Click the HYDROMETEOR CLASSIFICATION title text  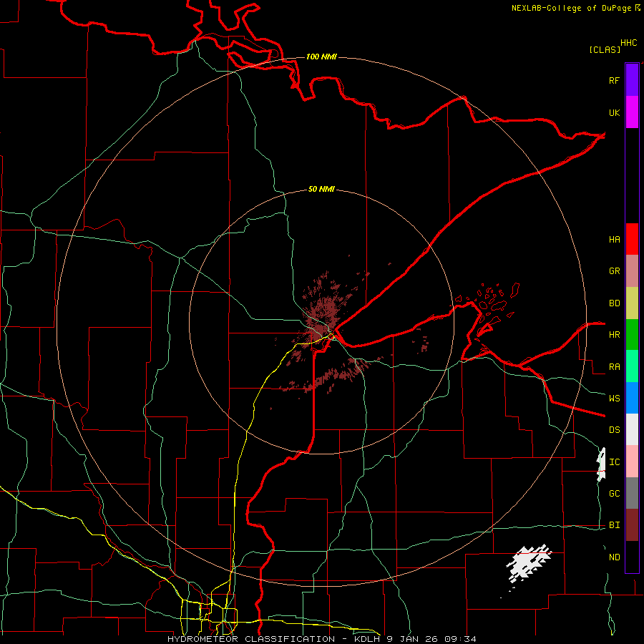[251, 639]
